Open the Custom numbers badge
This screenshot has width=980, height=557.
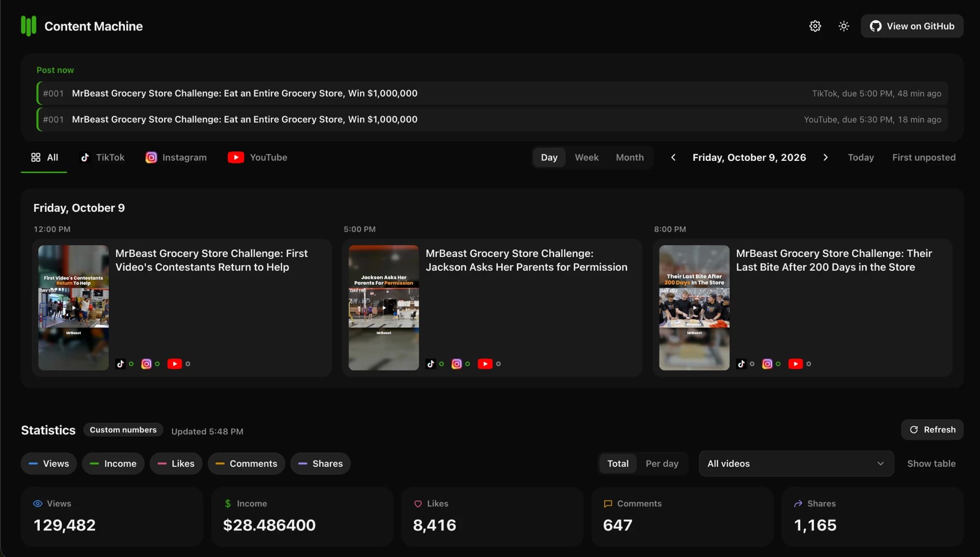tap(123, 430)
